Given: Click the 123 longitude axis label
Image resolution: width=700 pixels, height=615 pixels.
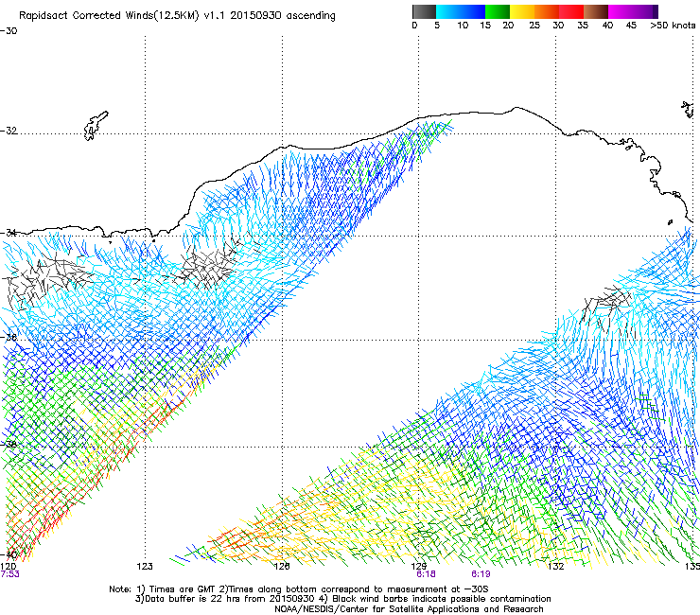Looking at the screenshot, I should (145, 567).
